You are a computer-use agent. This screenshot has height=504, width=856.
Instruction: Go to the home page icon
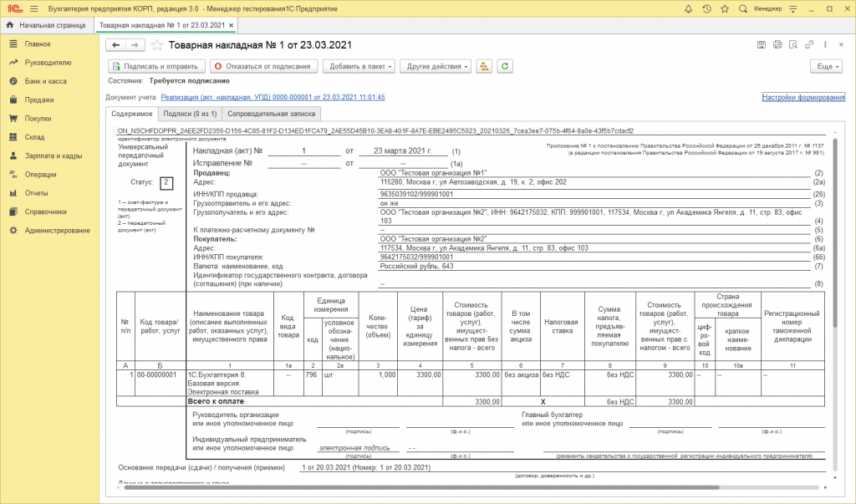tap(10, 25)
